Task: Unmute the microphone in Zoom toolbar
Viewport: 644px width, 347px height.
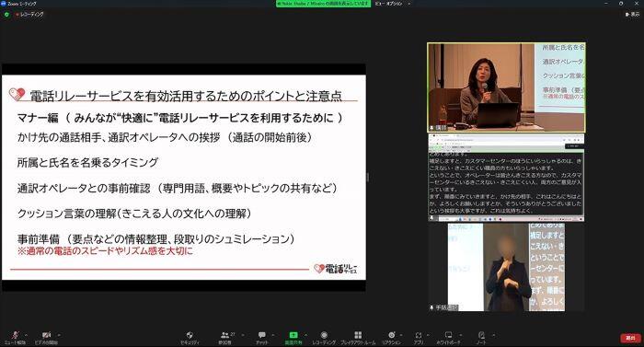Action: tap(16, 337)
